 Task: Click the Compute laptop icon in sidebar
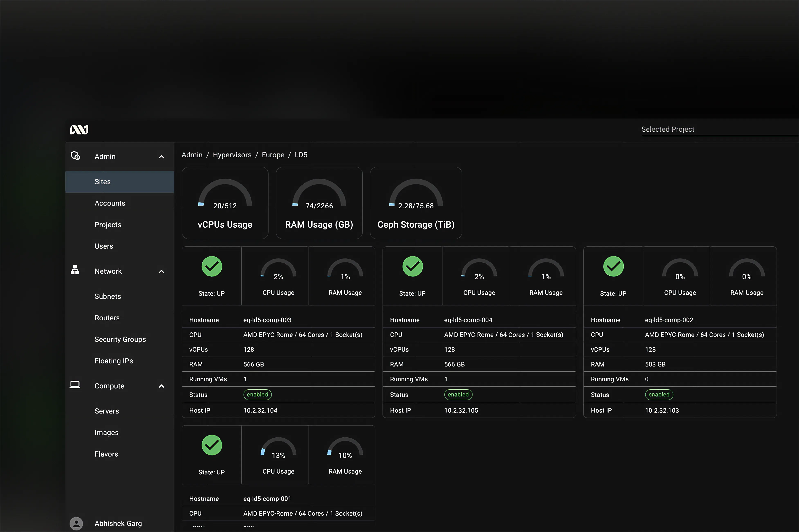[x=75, y=385]
